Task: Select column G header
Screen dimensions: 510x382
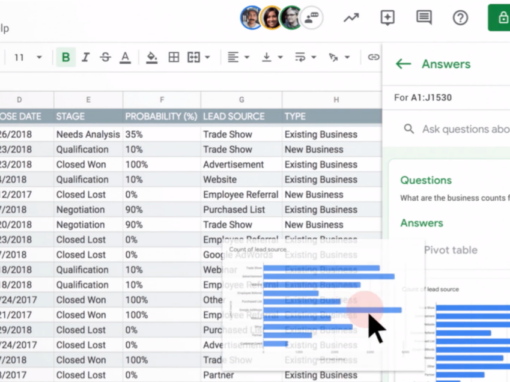Action: [241, 100]
